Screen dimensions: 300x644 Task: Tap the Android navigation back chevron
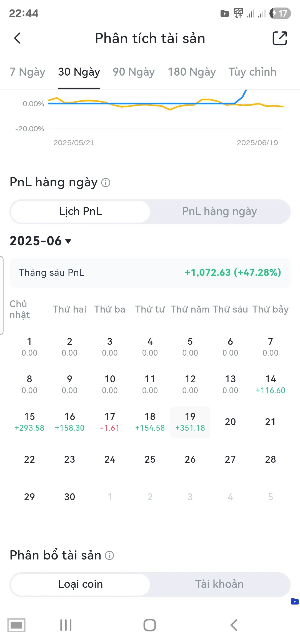click(x=234, y=625)
